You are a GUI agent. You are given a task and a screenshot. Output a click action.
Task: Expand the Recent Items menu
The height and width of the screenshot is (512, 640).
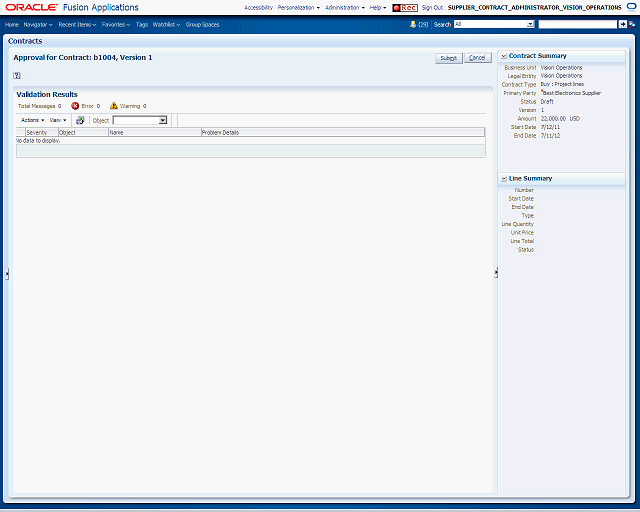pyautogui.click(x=77, y=24)
